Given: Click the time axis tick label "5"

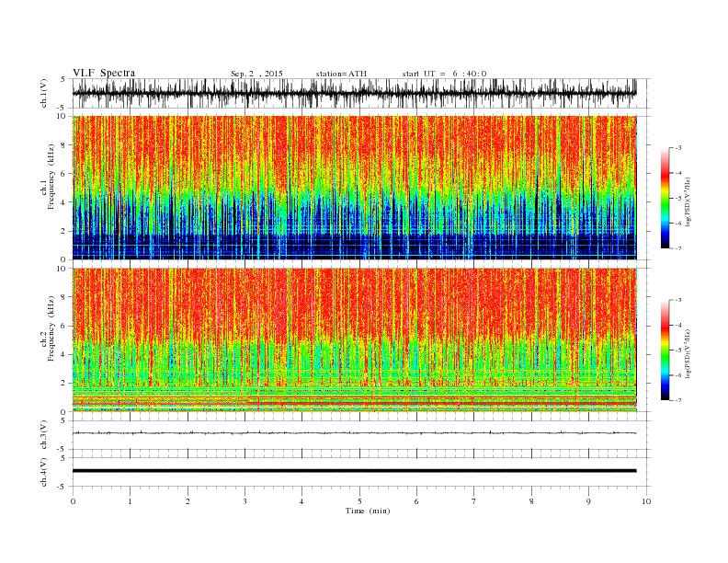Looking at the screenshot, I should pos(359,501).
